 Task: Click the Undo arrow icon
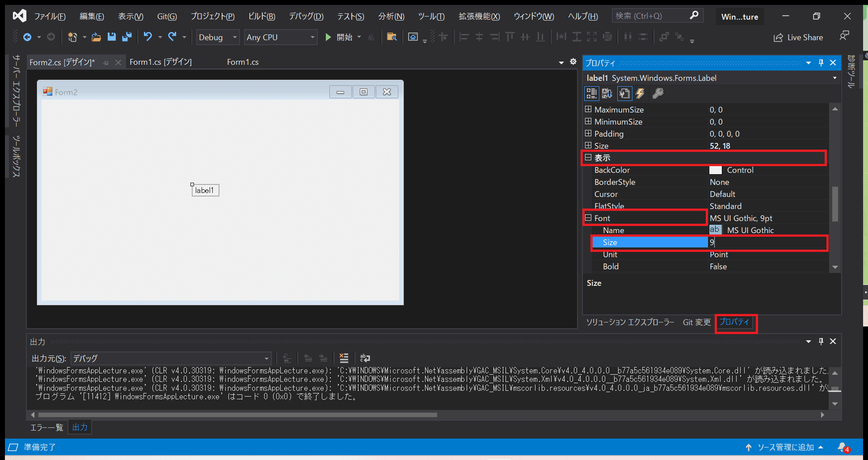point(148,37)
